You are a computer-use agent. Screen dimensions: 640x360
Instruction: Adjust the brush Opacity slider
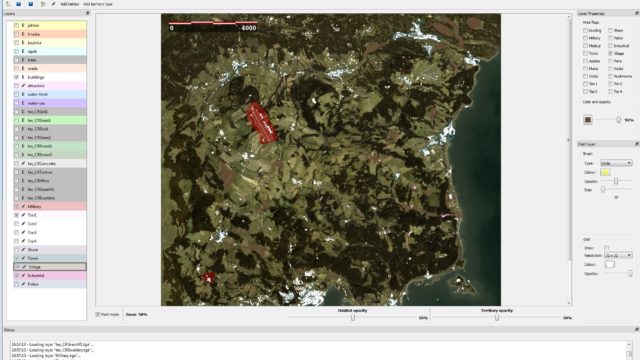(x=616, y=181)
